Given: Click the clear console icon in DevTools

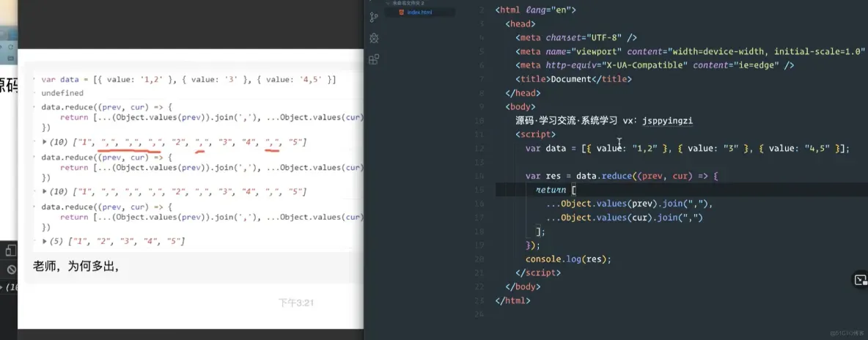Looking at the screenshot, I should pos(11,270).
